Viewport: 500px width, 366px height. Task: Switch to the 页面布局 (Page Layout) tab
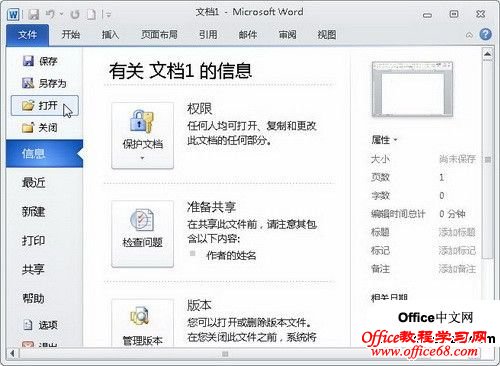pyautogui.click(x=159, y=34)
